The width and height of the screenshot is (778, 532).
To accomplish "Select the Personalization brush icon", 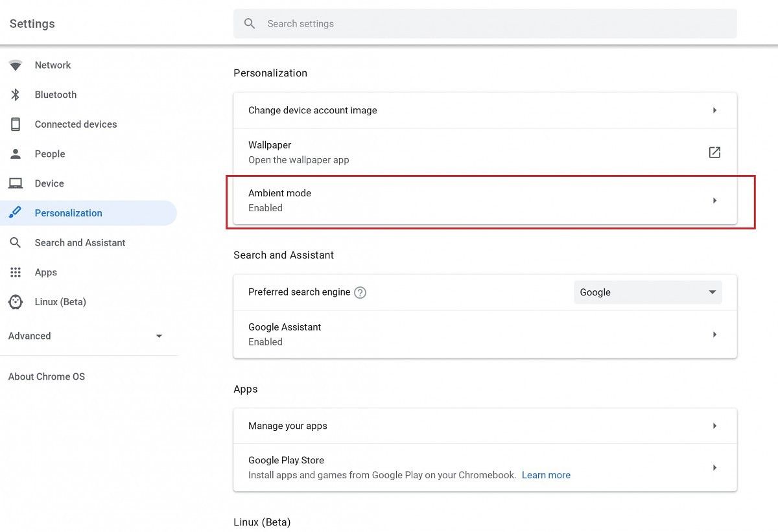I will (x=15, y=213).
